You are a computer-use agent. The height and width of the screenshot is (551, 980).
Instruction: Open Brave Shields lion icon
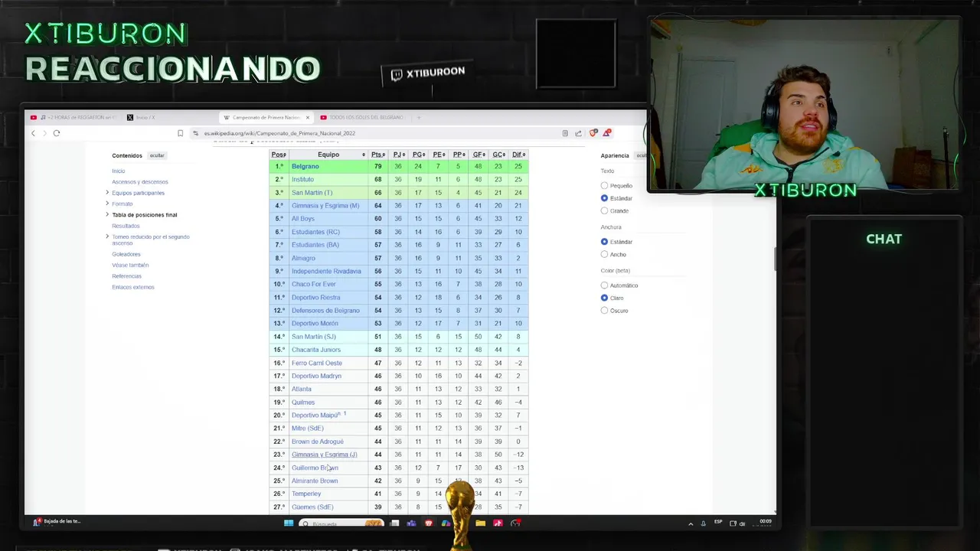(x=593, y=133)
